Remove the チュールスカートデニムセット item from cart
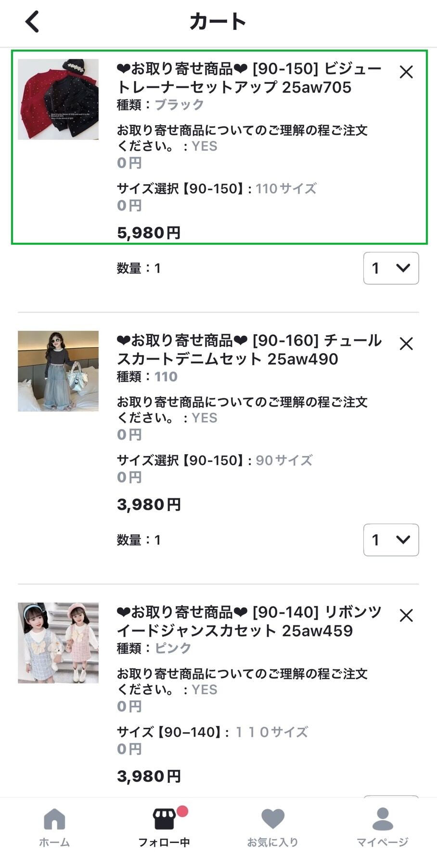Screen dimensions: 437x868 click(406, 344)
